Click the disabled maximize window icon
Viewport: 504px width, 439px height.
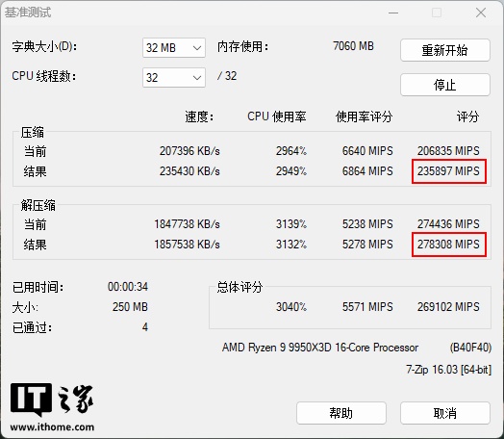tap(437, 13)
